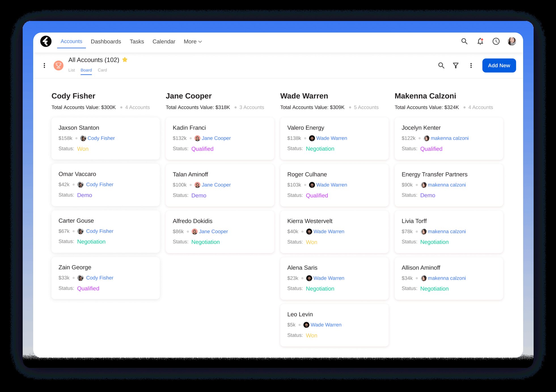The width and height of the screenshot is (556, 392).
Task: Open the recent history clock icon
Action: (496, 41)
